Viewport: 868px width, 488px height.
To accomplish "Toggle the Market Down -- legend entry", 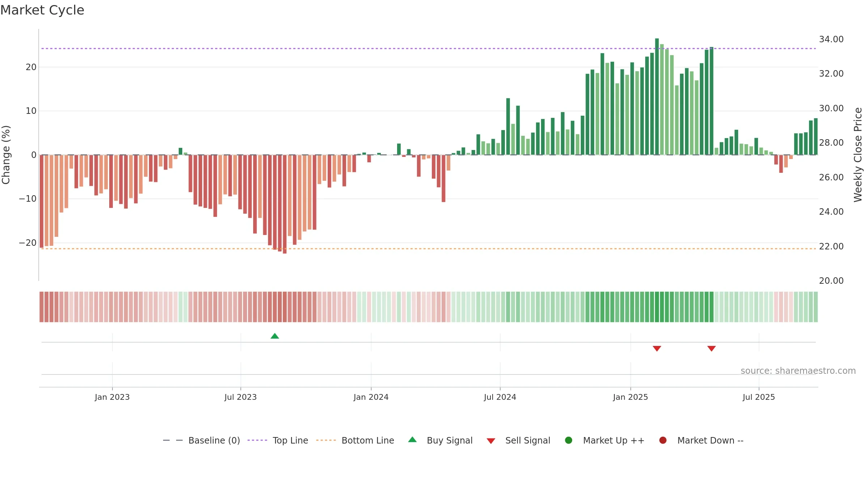I will tap(701, 440).
